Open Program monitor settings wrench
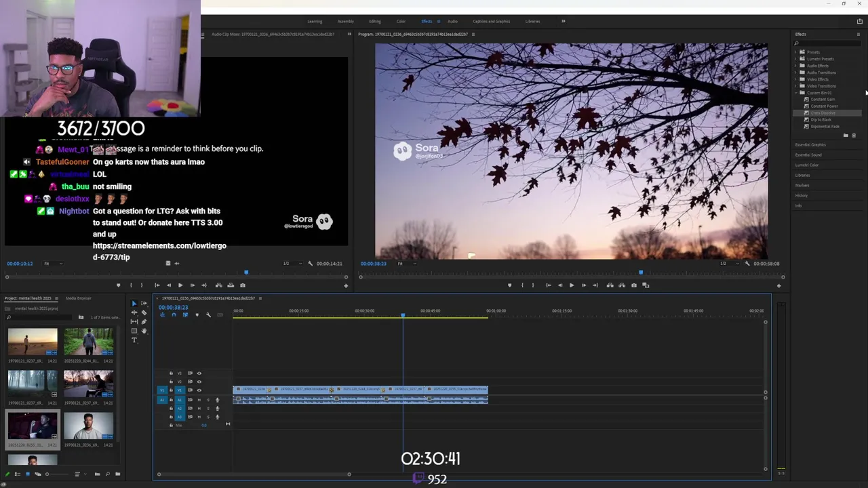Viewport: 868px width, 488px height. click(x=747, y=264)
